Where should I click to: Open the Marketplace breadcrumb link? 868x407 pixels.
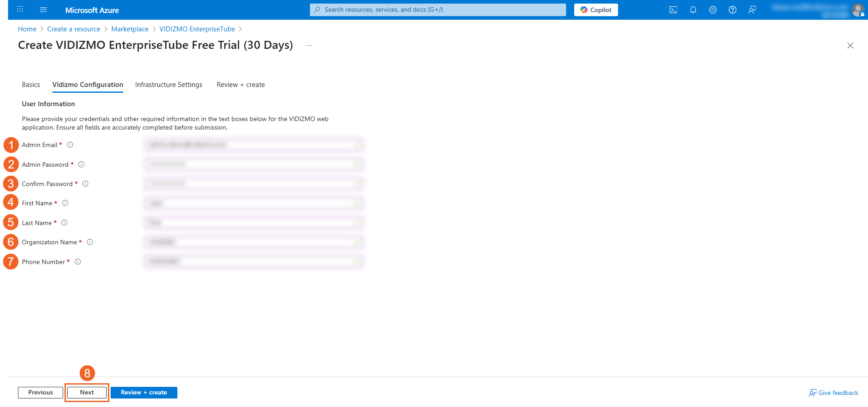pyautogui.click(x=130, y=29)
